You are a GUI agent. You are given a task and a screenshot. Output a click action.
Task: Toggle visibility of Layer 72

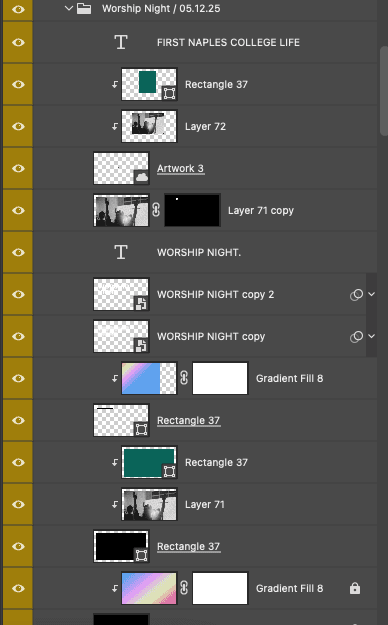(x=18, y=126)
